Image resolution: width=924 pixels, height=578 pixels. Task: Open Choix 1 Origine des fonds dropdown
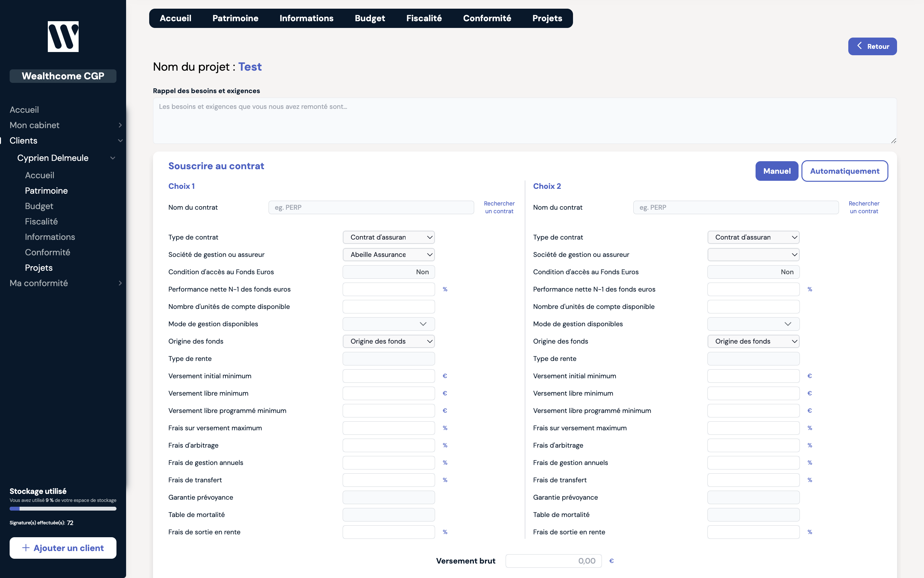click(389, 341)
